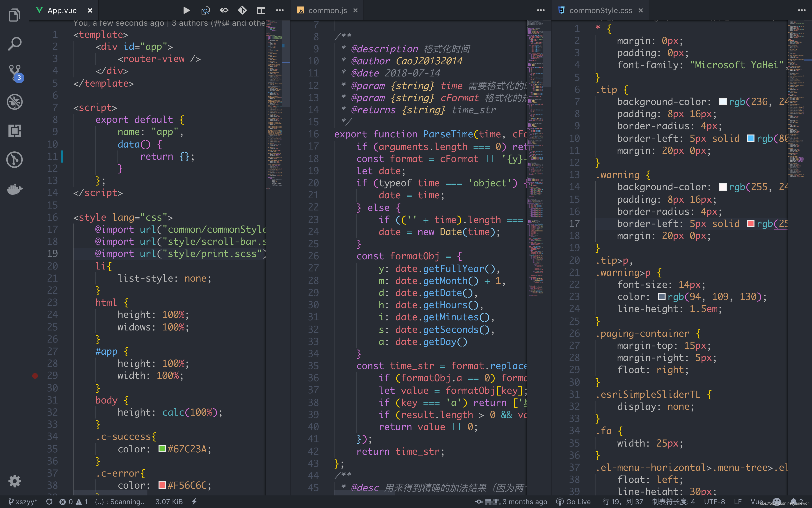Click the ParseTime function name in common.js
This screenshot has width=812, height=508.
coord(448,134)
